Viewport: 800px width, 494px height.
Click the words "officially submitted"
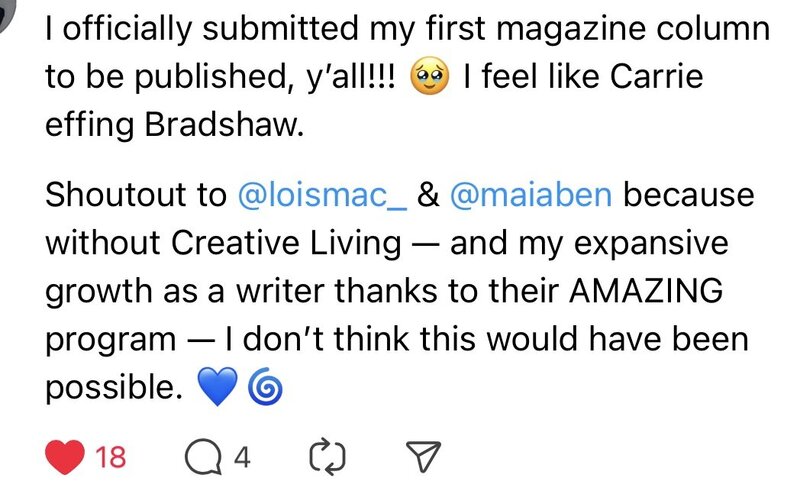(195, 30)
